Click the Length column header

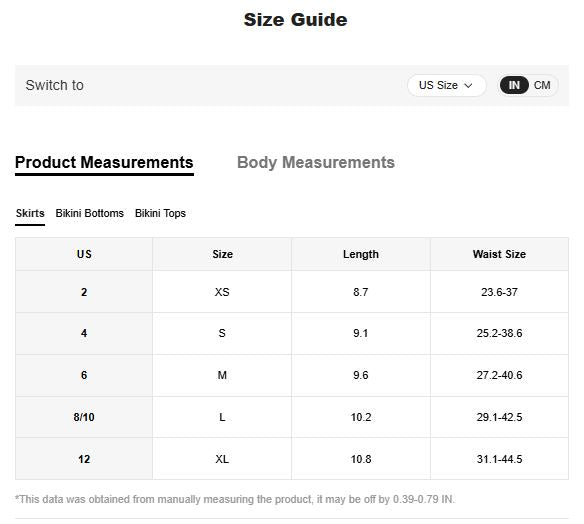[361, 254]
